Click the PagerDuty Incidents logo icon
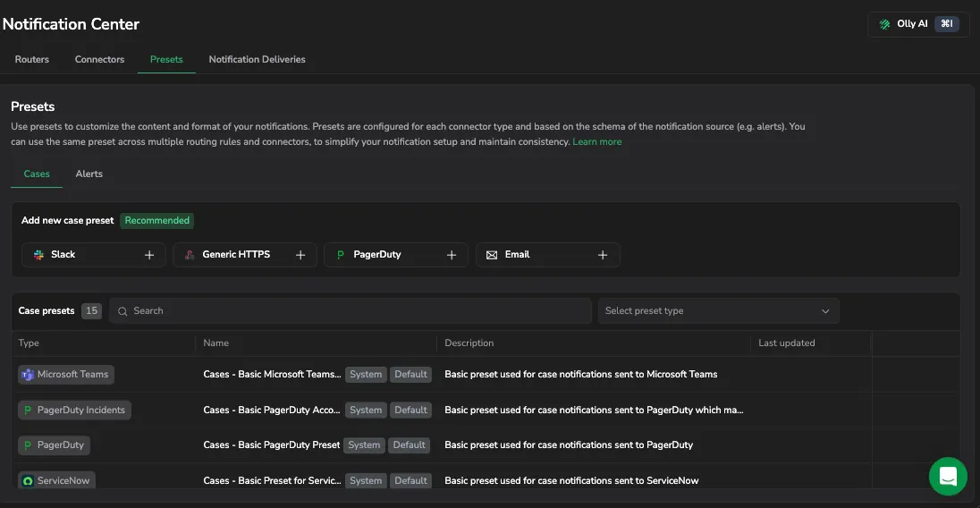980x508 pixels. (28, 410)
